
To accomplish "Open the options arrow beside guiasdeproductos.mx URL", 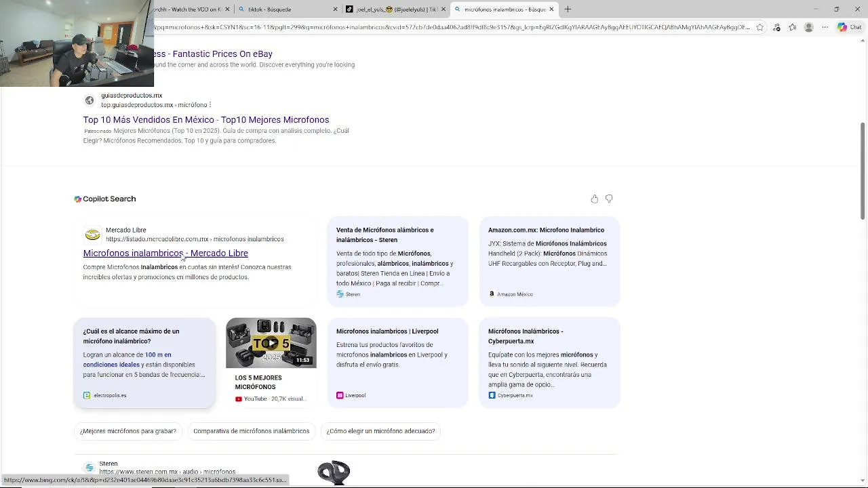I will pyautogui.click(x=210, y=105).
